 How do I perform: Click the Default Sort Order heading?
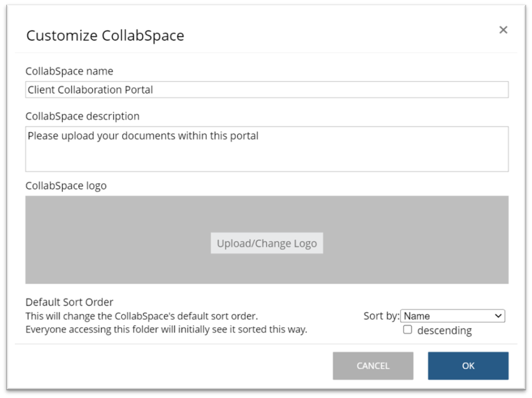pos(69,302)
